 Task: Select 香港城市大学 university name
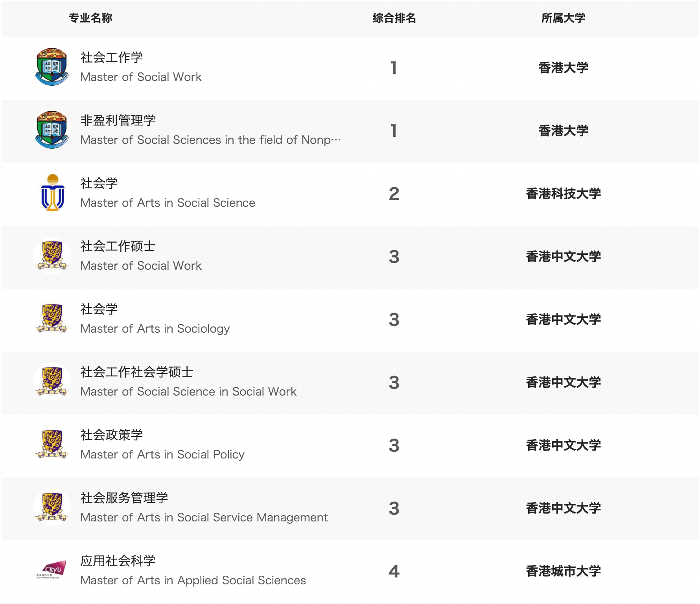tap(563, 571)
